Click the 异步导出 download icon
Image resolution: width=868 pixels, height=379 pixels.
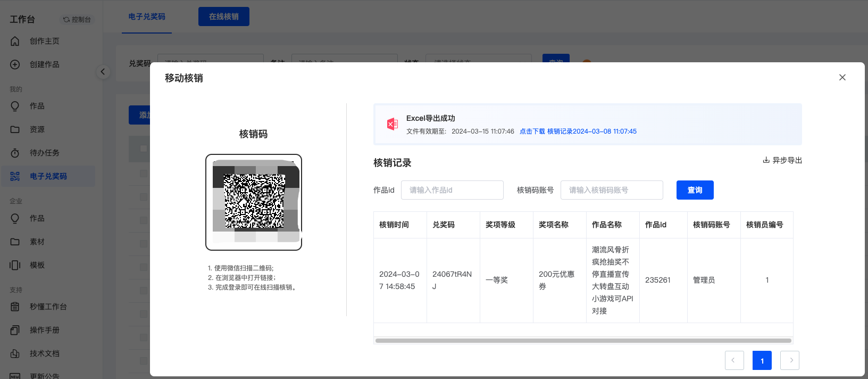pyautogui.click(x=766, y=160)
